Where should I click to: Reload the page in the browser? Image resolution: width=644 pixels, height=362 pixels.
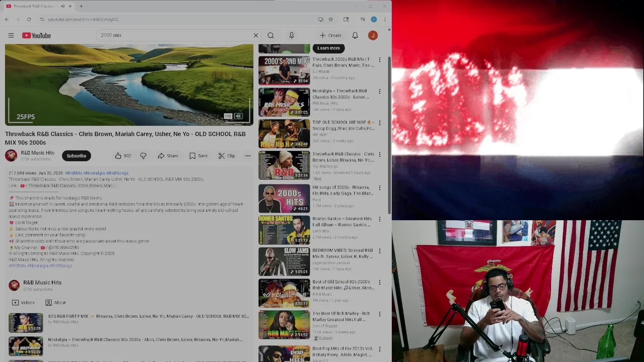tap(29, 19)
